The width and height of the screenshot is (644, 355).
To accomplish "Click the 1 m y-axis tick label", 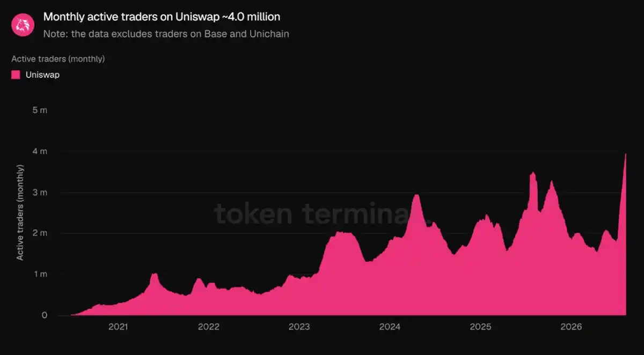I will (x=41, y=274).
